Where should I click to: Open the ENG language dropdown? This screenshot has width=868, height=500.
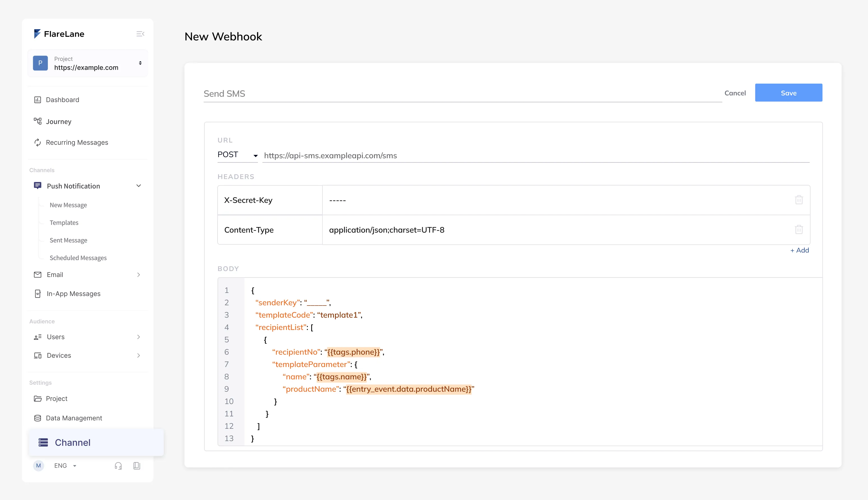point(65,466)
